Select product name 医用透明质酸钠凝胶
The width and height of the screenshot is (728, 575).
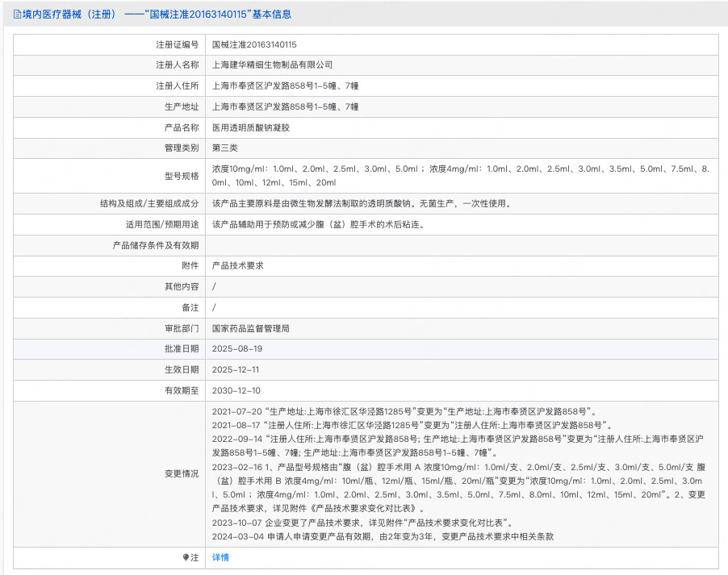[251, 127]
